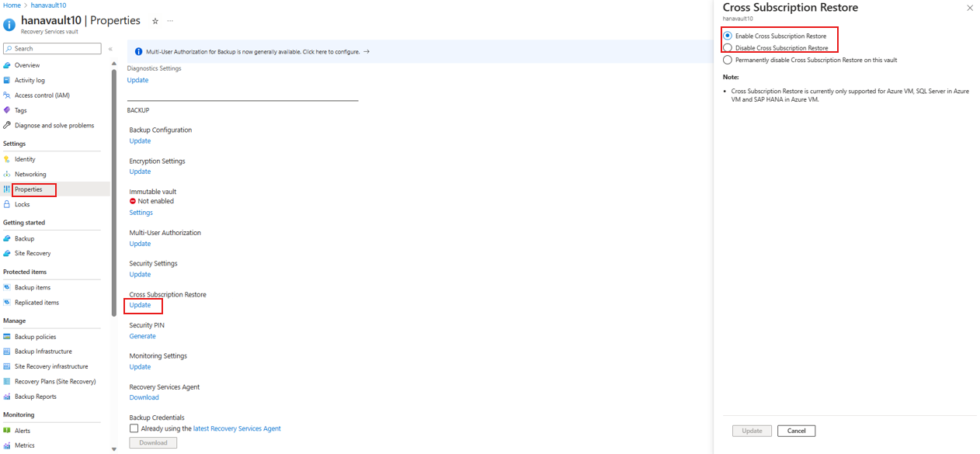Favorite the vault with the star icon

[x=155, y=21]
